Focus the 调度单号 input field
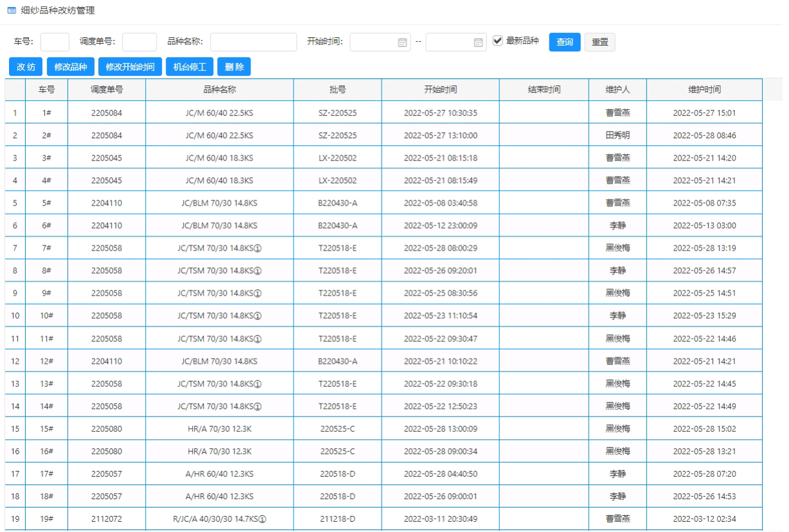 point(139,42)
